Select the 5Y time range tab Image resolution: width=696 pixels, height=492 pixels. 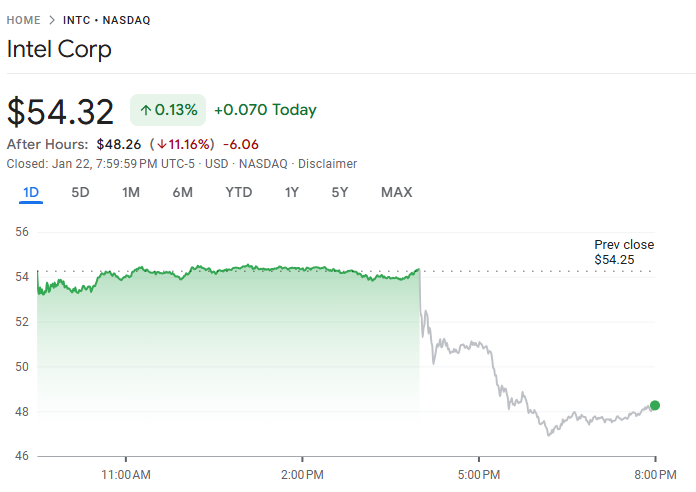click(340, 192)
